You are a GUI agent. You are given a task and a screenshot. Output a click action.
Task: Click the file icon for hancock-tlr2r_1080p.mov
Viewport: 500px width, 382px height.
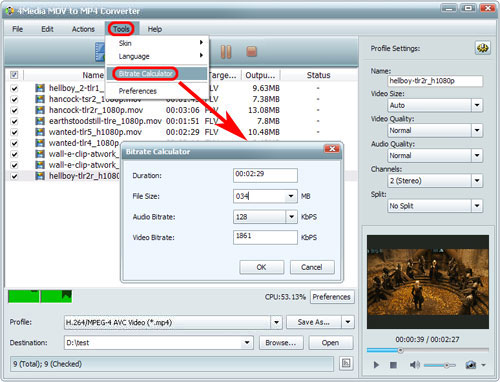pyautogui.click(x=40, y=110)
